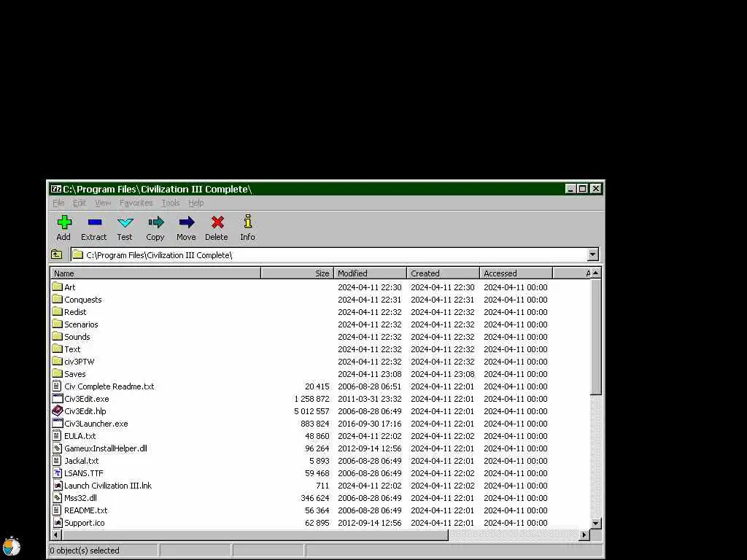The width and height of the screenshot is (747, 560).
Task: Click the 711 size value
Action: (x=322, y=485)
